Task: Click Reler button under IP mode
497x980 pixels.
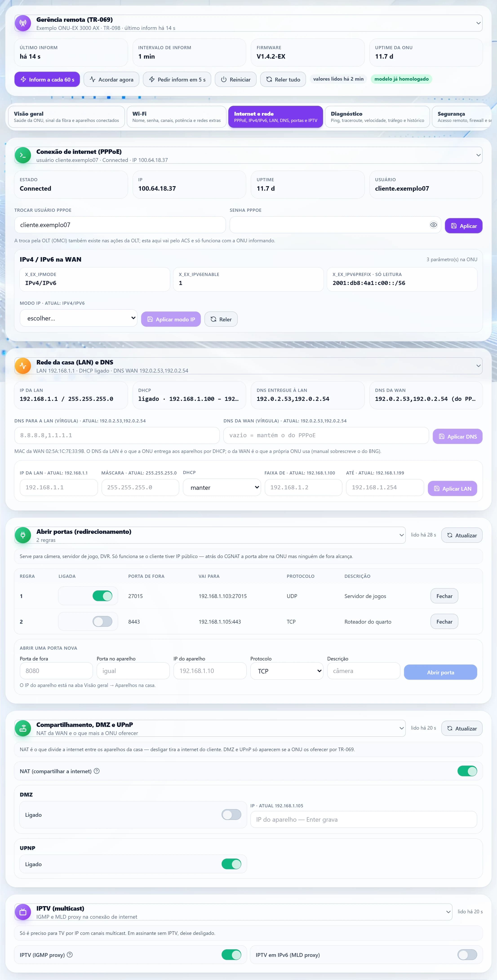Action: click(221, 319)
